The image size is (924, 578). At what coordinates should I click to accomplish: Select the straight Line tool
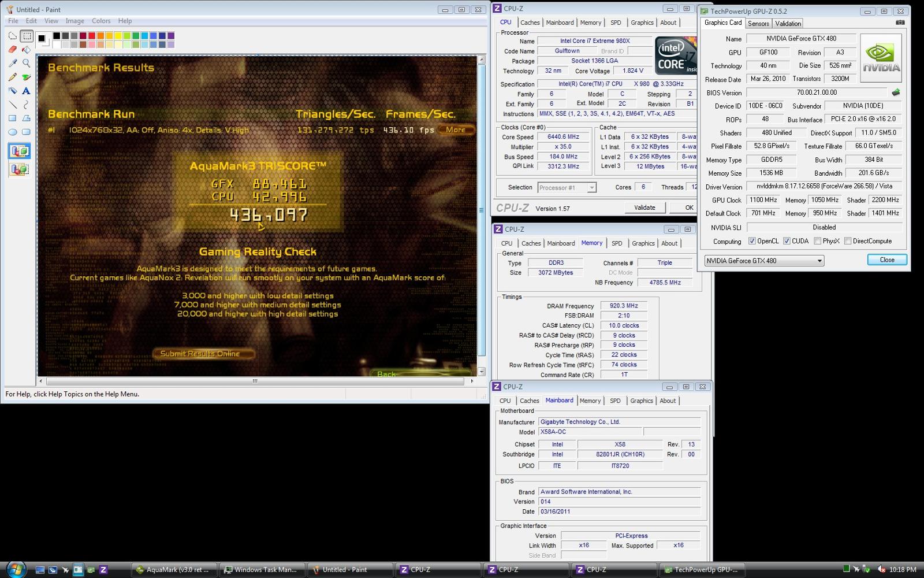tap(13, 105)
